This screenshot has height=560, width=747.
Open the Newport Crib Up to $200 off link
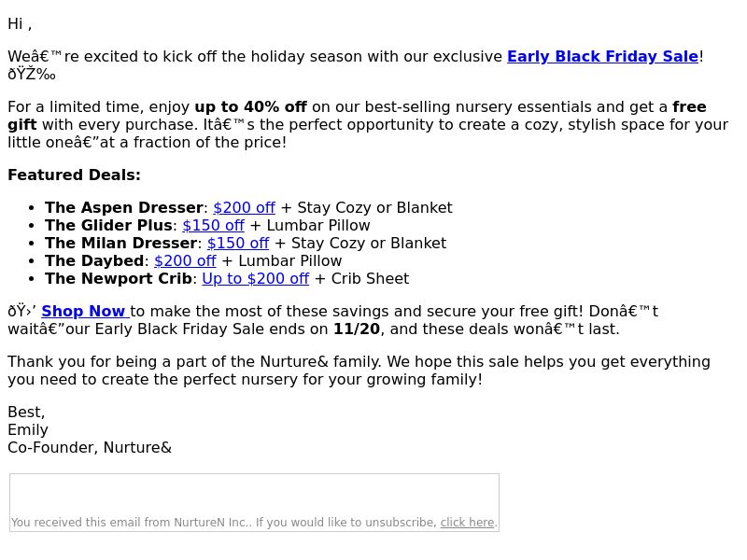[x=255, y=279]
